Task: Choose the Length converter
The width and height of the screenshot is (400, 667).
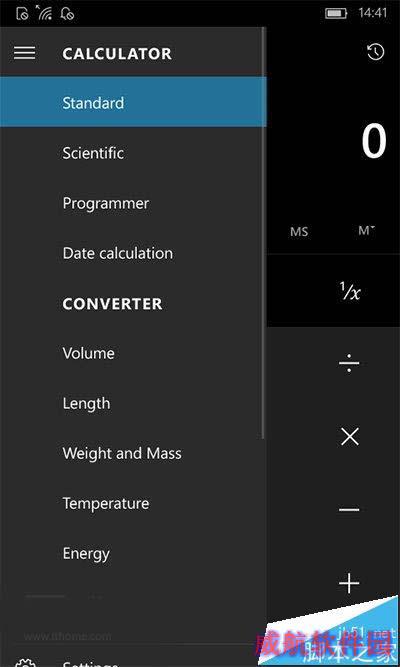Action: [x=133, y=403]
